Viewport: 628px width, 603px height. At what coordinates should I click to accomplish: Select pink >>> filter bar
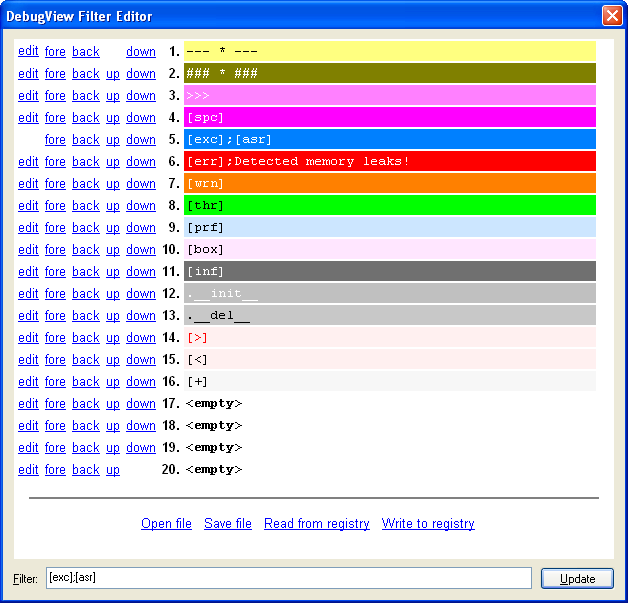pos(390,95)
